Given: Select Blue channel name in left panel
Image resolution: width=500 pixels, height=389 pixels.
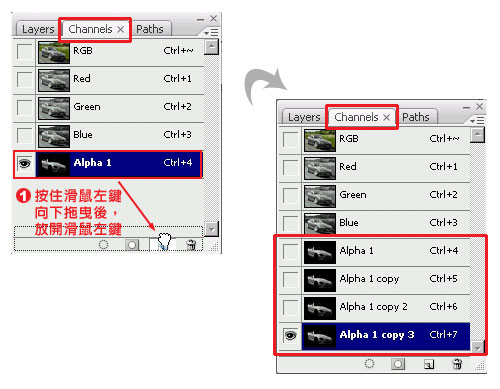Looking at the screenshot, I should (83, 135).
